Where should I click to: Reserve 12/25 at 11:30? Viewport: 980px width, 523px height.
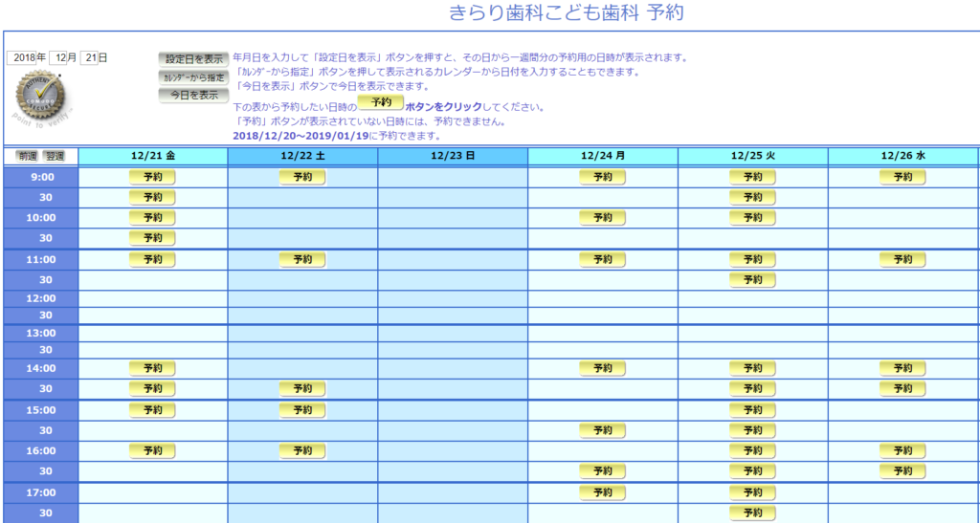pyautogui.click(x=752, y=280)
